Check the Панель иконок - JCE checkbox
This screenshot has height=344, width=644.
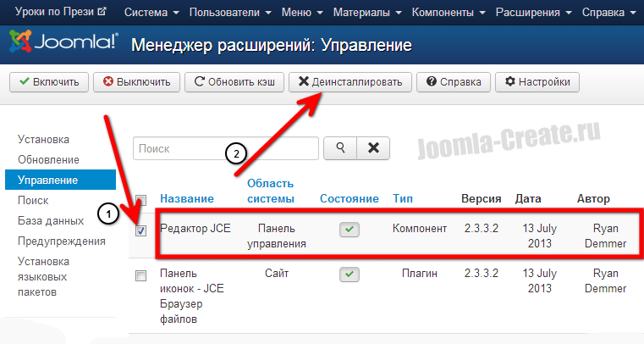pyautogui.click(x=141, y=275)
